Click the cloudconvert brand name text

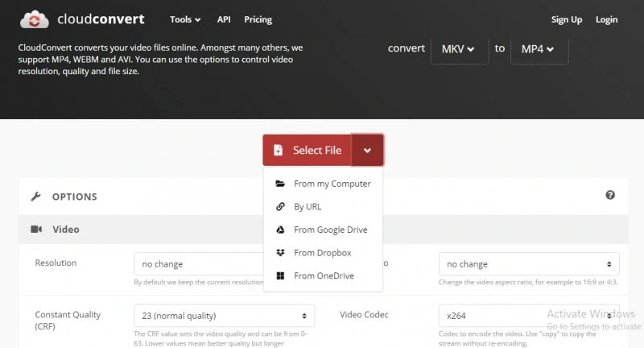(101, 19)
